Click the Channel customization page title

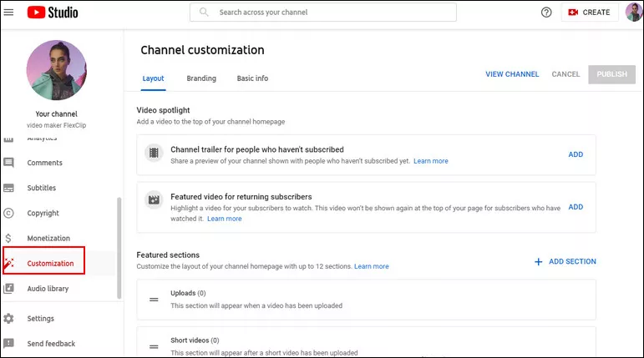tap(202, 50)
